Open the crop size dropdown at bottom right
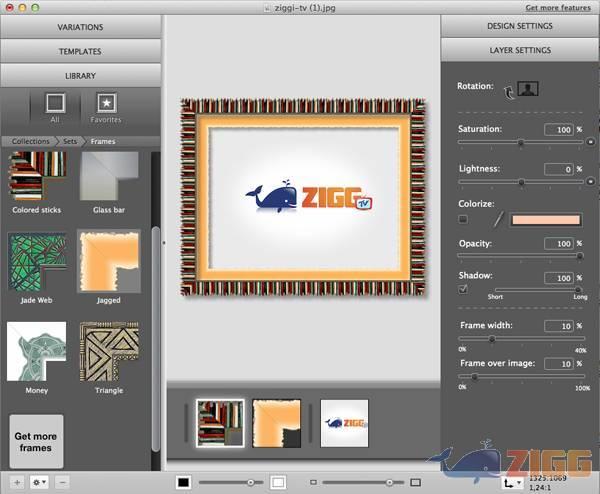 point(515,482)
